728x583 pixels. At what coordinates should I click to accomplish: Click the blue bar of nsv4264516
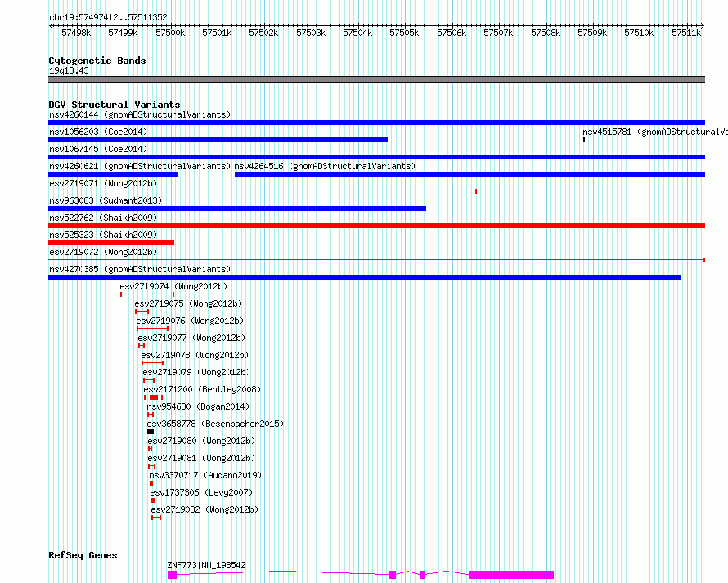click(x=470, y=174)
